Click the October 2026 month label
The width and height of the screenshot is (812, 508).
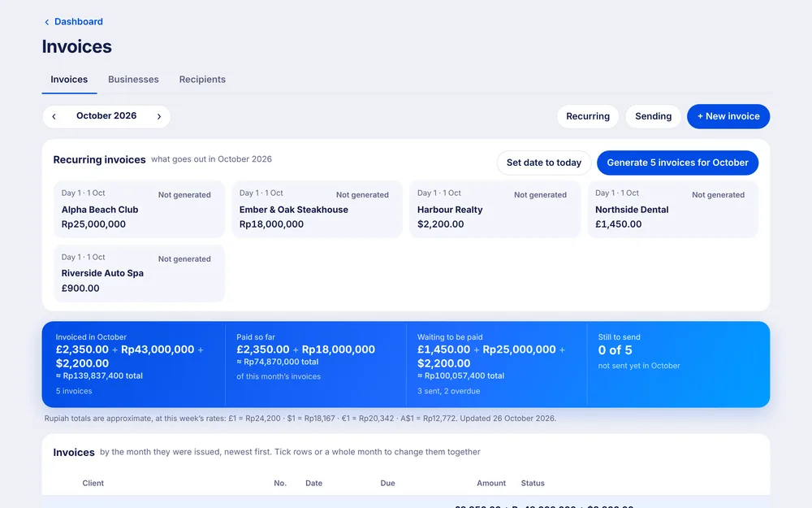[106, 115]
